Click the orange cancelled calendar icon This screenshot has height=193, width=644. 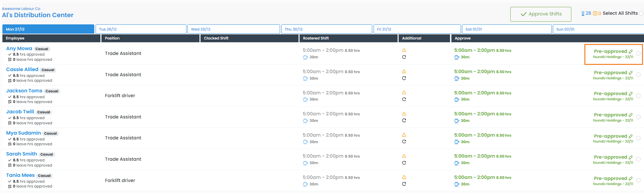[x=595, y=13]
